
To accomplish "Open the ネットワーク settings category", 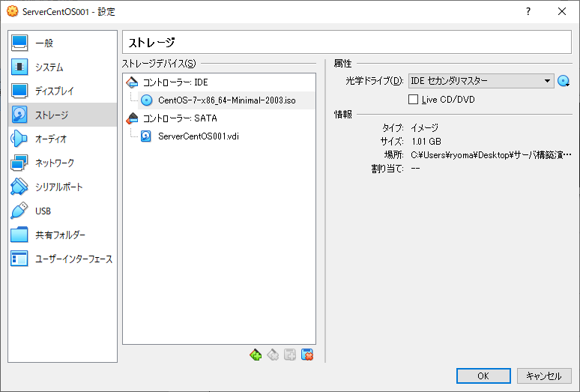I will click(x=62, y=163).
